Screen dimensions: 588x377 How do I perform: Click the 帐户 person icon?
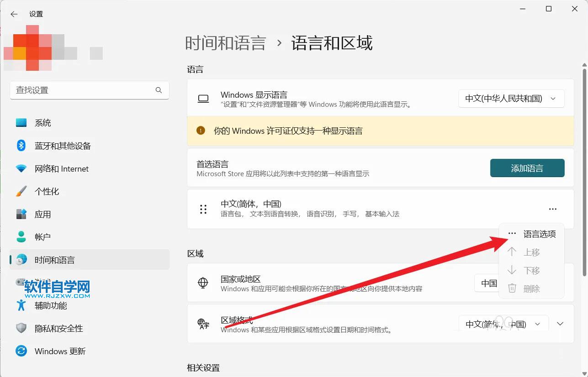coord(21,237)
